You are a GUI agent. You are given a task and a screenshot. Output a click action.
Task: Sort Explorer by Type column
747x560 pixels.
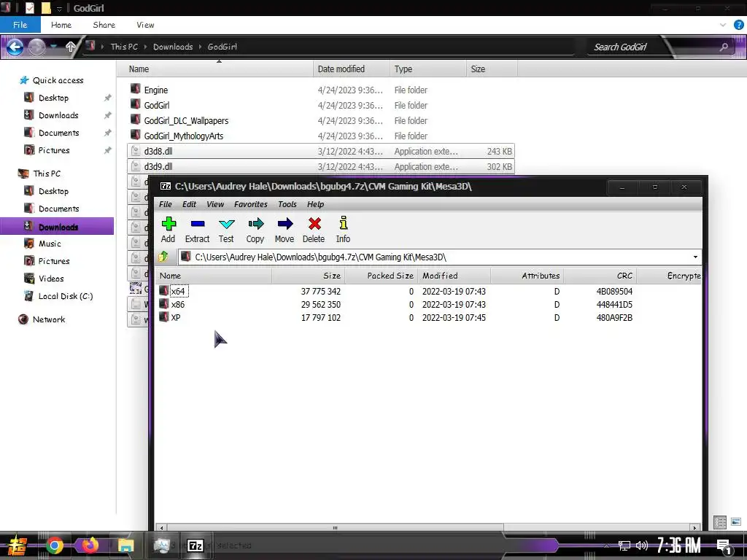click(427, 69)
